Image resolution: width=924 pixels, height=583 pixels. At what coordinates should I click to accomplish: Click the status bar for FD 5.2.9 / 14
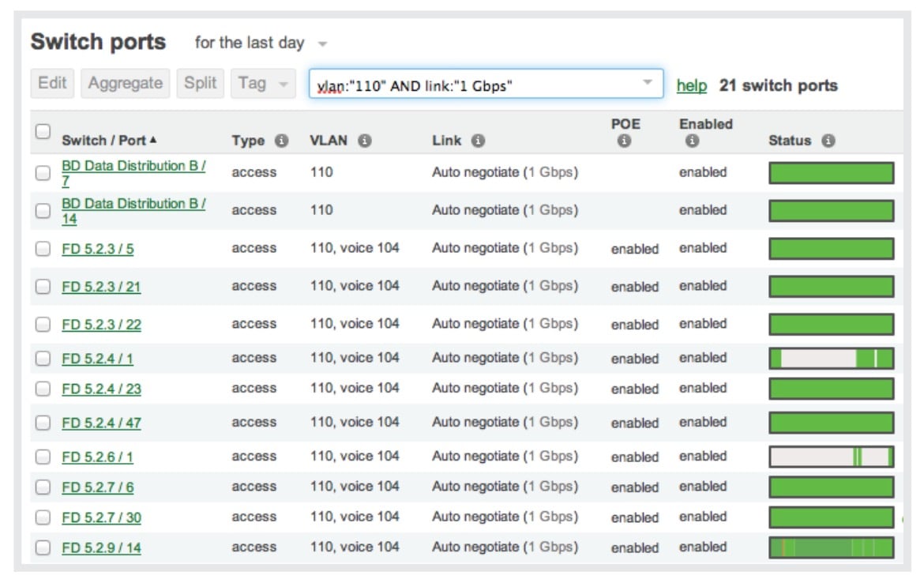831,547
